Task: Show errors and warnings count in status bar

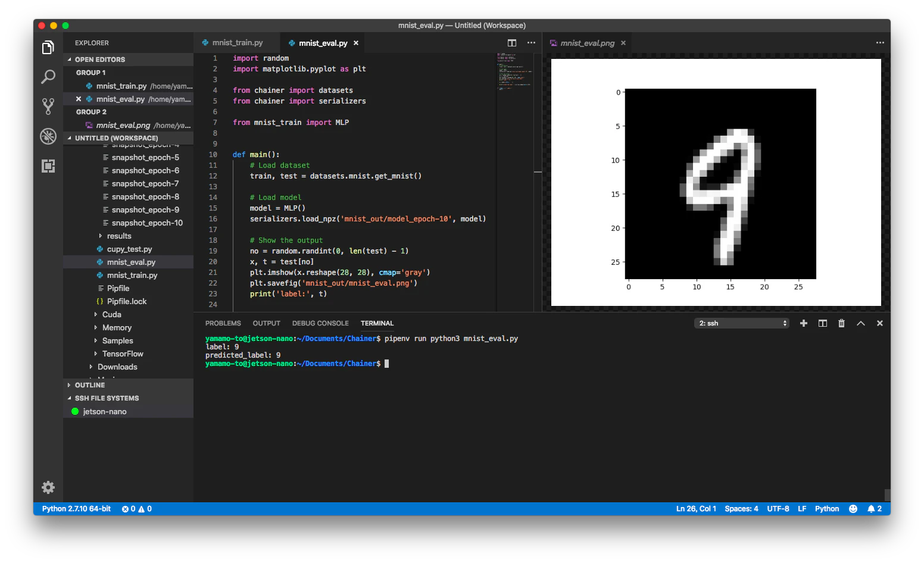Action: click(x=137, y=509)
